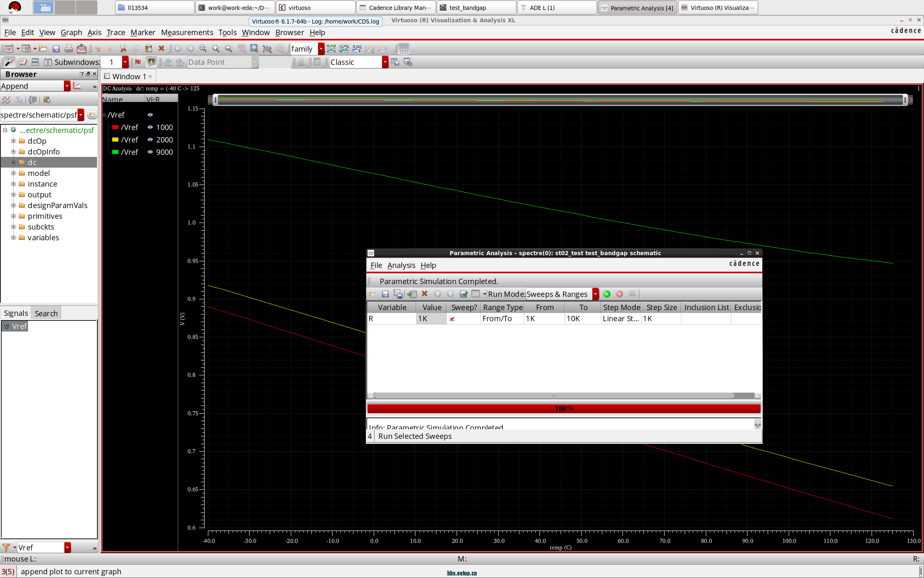Screen dimensions: 924x578
Task: Open the family plot style dropdown
Action: [x=321, y=49]
